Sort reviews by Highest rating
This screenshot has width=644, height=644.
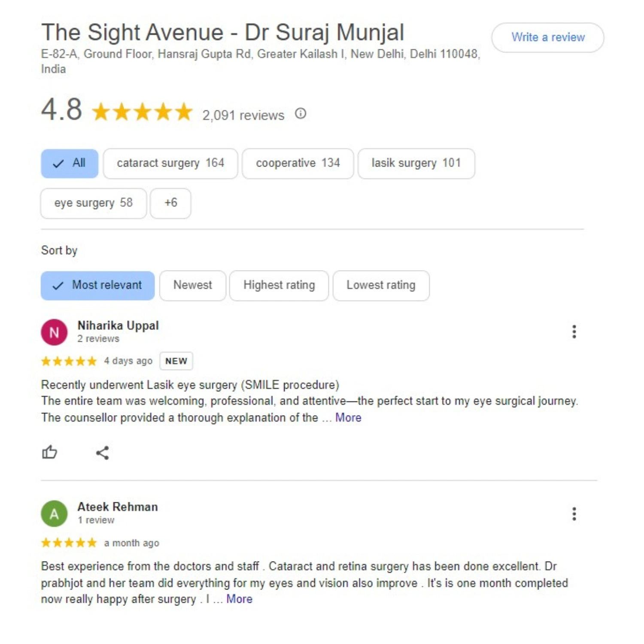(x=279, y=286)
